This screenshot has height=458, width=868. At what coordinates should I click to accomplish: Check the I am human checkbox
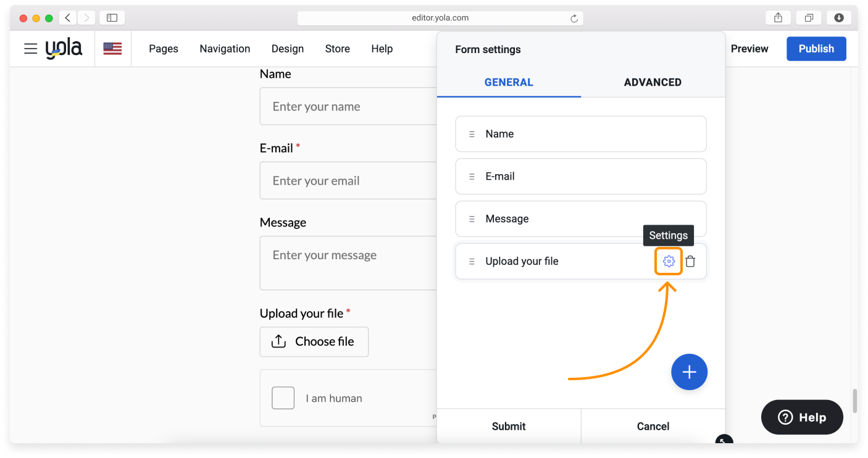click(x=283, y=398)
